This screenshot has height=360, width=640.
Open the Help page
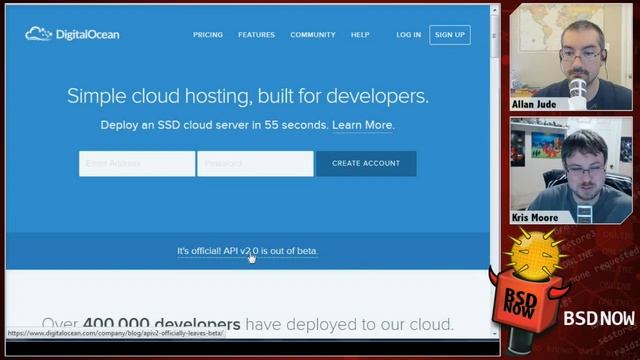pos(360,35)
